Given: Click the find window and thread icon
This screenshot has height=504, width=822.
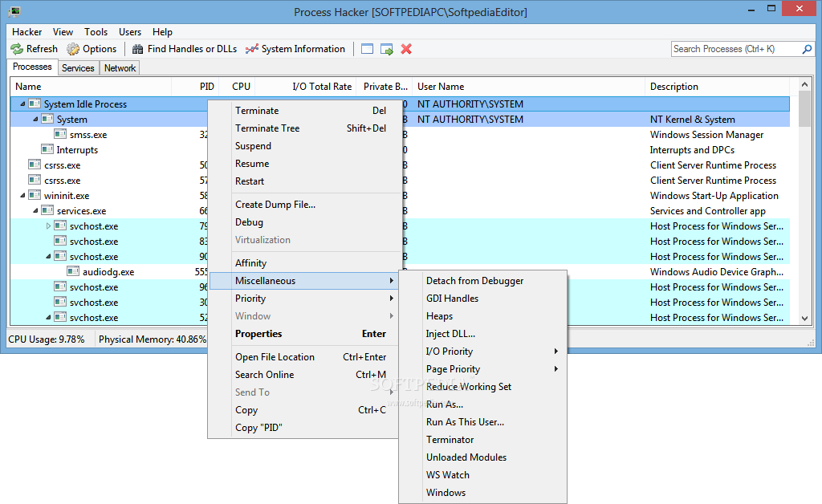Looking at the screenshot, I should (x=387, y=49).
